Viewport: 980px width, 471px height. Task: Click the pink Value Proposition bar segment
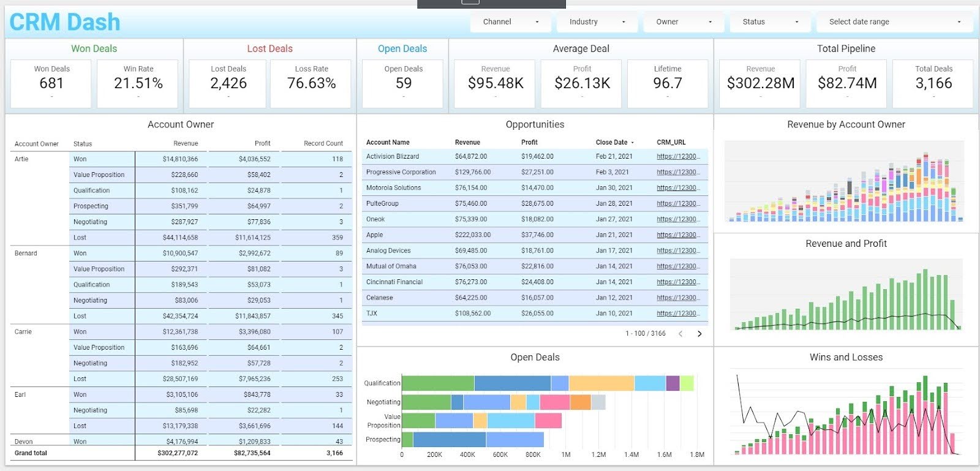point(548,421)
